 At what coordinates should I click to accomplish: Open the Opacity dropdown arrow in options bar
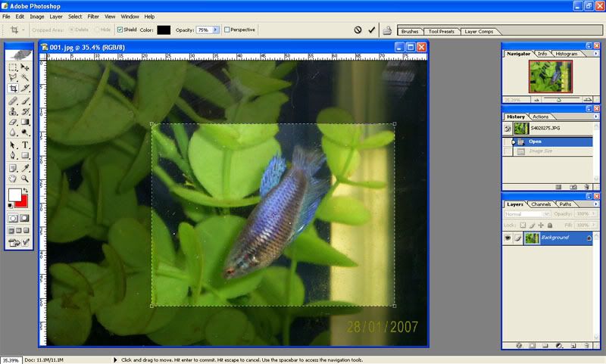(216, 30)
